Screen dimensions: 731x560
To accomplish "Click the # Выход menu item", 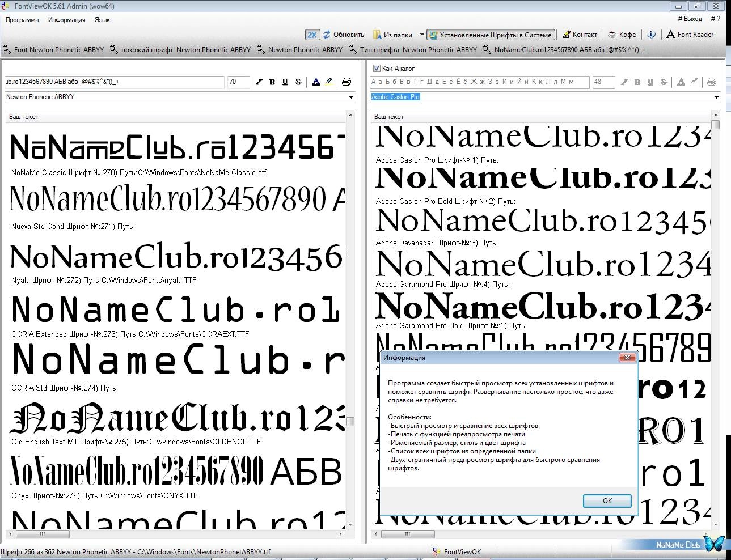I will pos(690,19).
